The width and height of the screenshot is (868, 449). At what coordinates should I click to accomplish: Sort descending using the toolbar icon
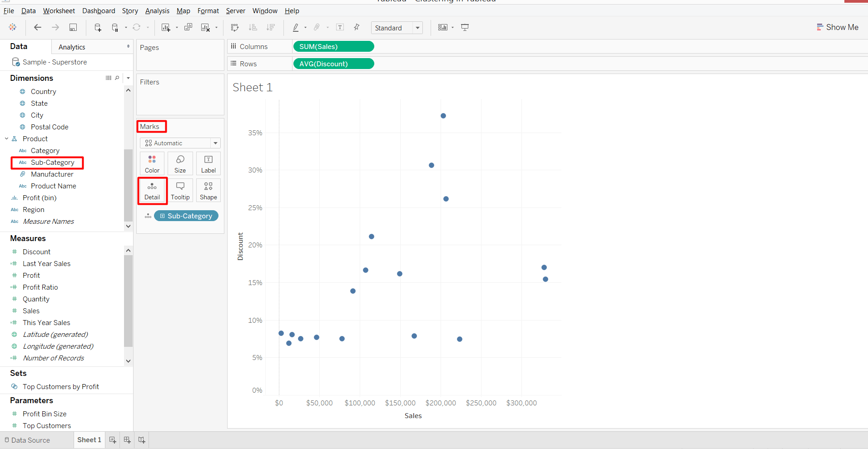pyautogui.click(x=271, y=27)
